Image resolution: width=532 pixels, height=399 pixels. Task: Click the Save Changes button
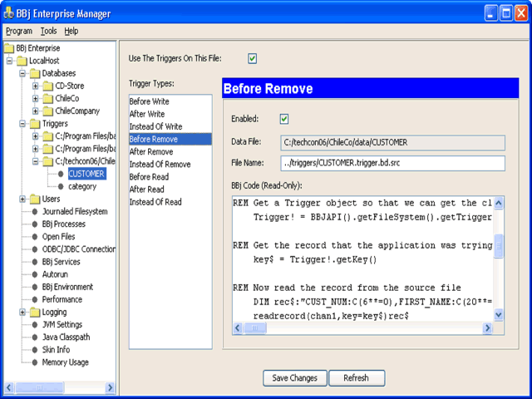coord(295,378)
